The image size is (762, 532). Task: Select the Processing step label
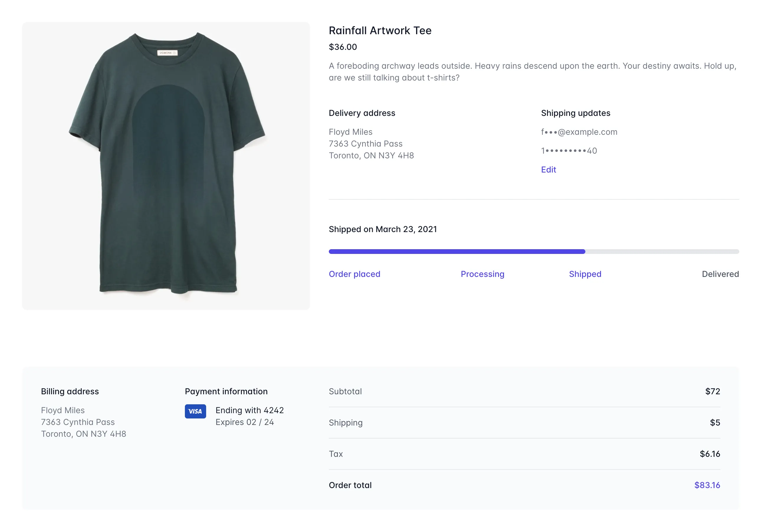tap(482, 274)
